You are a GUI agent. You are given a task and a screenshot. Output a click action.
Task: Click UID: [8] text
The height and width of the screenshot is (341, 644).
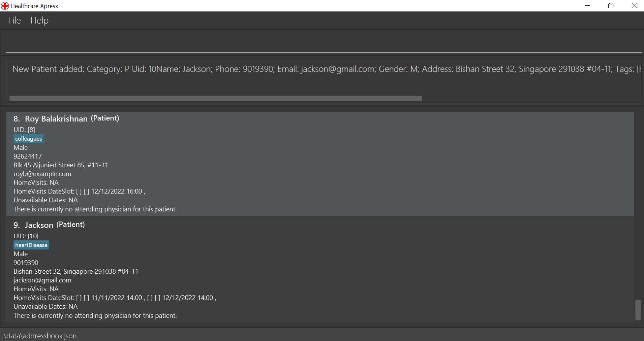click(24, 130)
